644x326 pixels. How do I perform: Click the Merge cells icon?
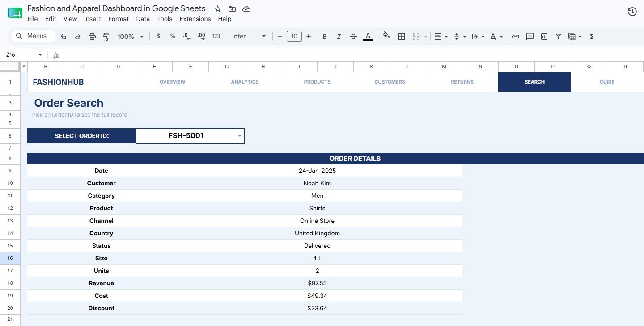[x=416, y=37]
